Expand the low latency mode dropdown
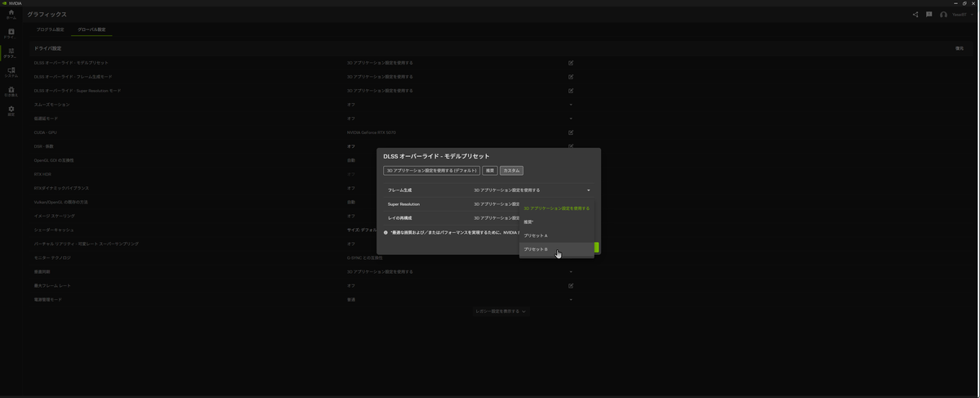 571,119
